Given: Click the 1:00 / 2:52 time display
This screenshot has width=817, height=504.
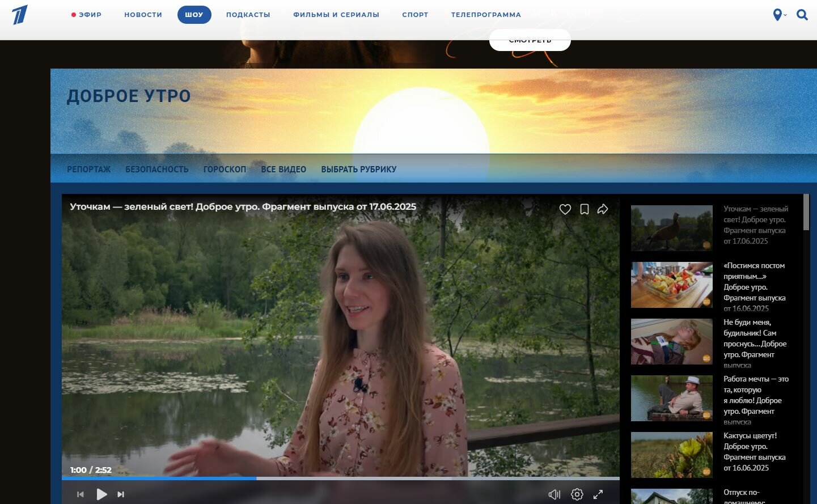Looking at the screenshot, I should point(91,470).
